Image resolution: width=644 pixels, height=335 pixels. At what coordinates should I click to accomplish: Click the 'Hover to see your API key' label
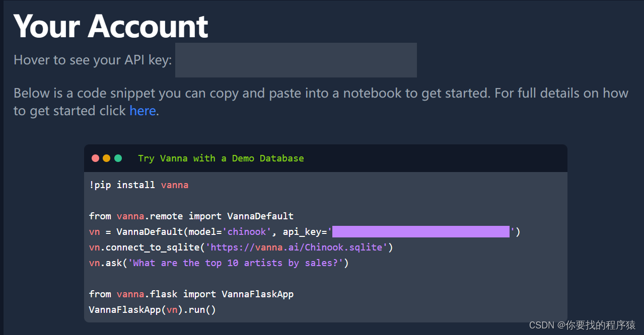(93, 60)
